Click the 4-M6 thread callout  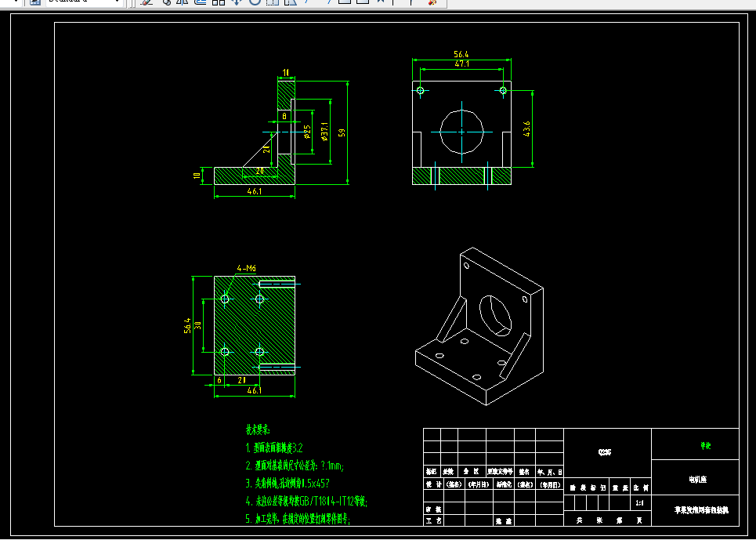[246, 269]
